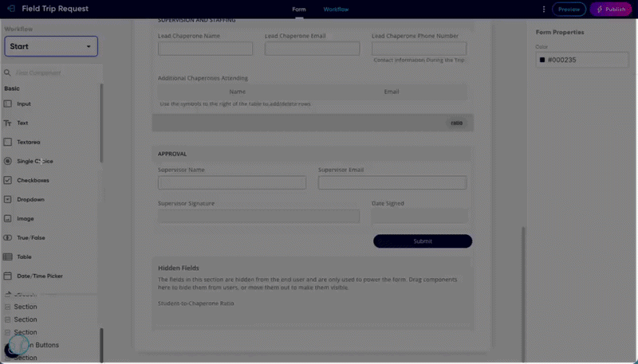Click the Date/Time Picker component label
This screenshot has height=364, width=638.
(x=40, y=276)
